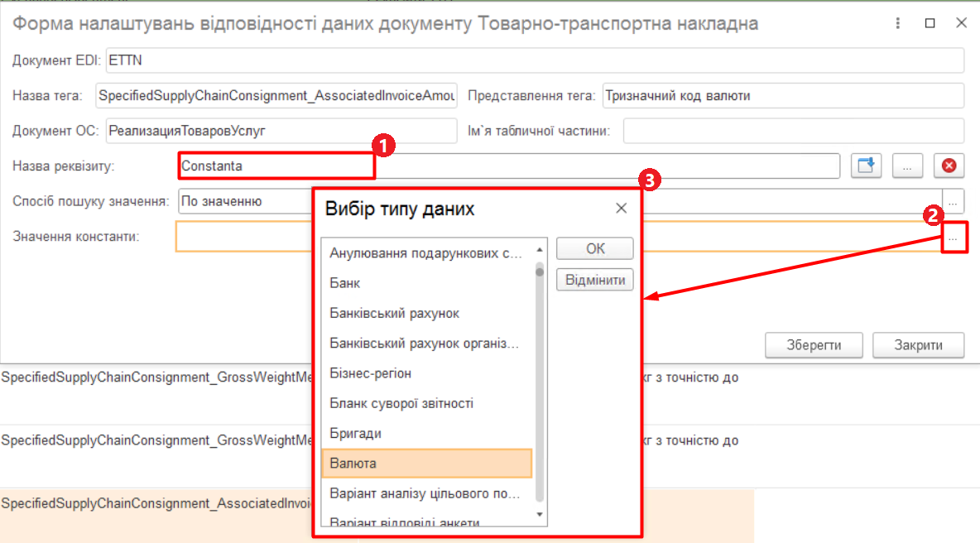Open the three-dot menu in window title bar
The width and height of the screenshot is (980, 543).
(899, 24)
